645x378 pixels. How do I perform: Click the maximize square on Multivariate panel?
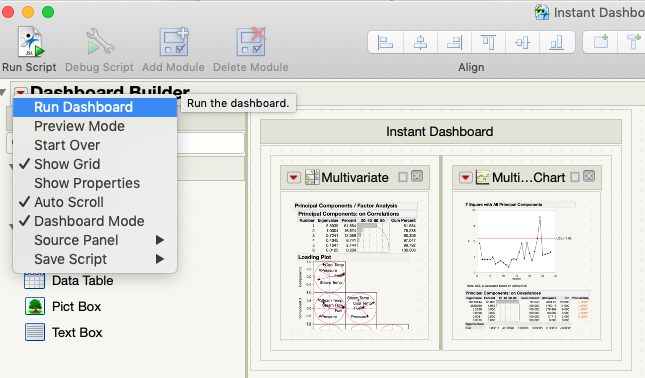[x=403, y=177]
